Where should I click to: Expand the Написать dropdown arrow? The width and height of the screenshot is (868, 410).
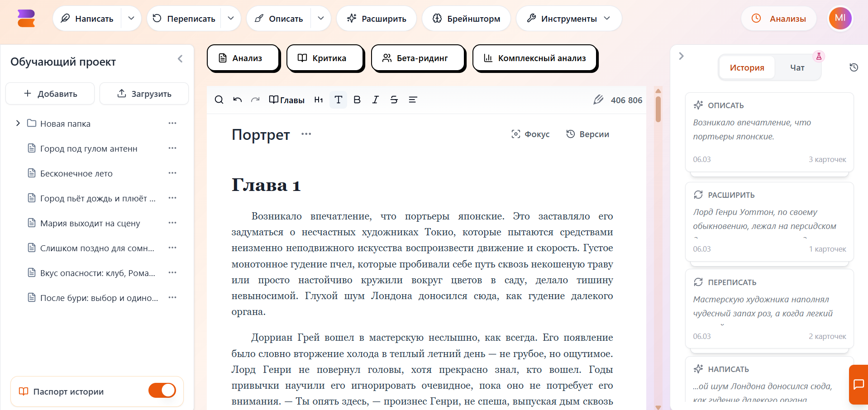131,19
